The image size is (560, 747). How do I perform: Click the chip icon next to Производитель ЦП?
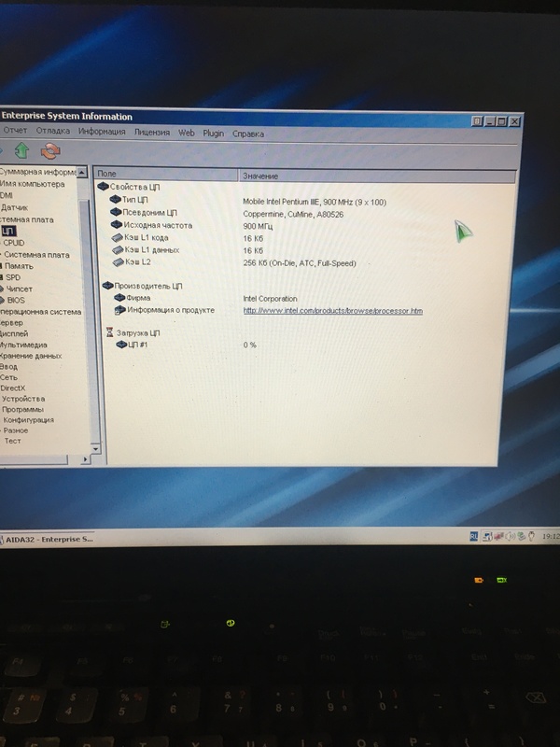pyautogui.click(x=108, y=286)
